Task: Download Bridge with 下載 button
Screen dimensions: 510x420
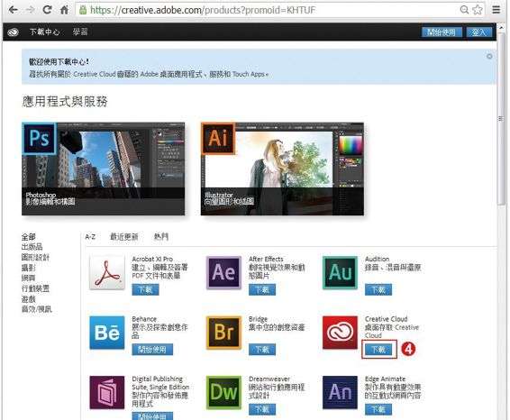Action: click(262, 350)
